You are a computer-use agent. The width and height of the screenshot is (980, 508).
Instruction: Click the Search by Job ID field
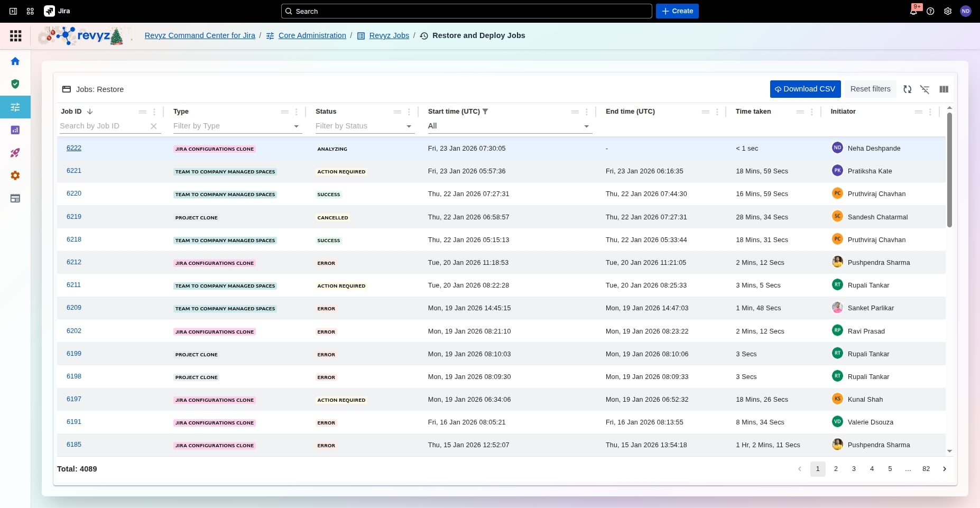(x=103, y=126)
